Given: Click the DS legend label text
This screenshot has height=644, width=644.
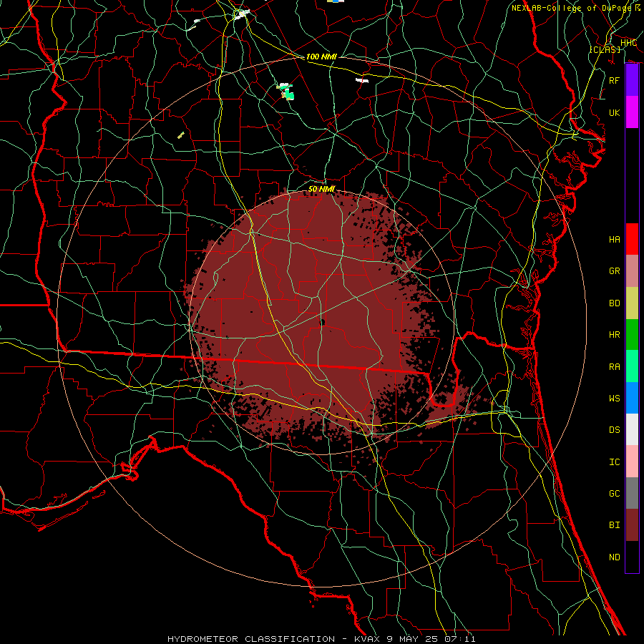Looking at the screenshot, I should click(x=615, y=430).
